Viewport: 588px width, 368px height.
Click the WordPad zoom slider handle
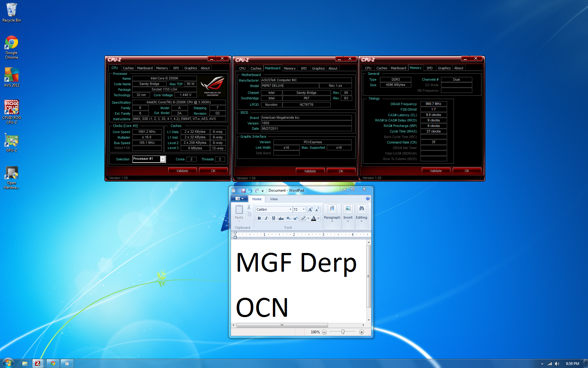pyautogui.click(x=343, y=332)
